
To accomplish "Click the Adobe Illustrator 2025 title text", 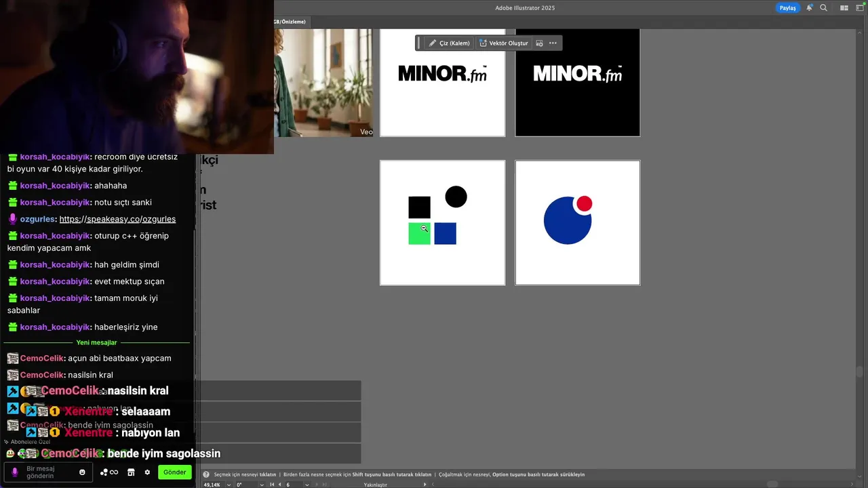I will coord(525,8).
